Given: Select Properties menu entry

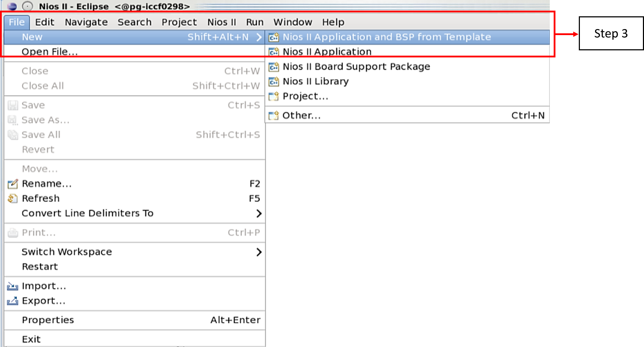Looking at the screenshot, I should [48, 320].
